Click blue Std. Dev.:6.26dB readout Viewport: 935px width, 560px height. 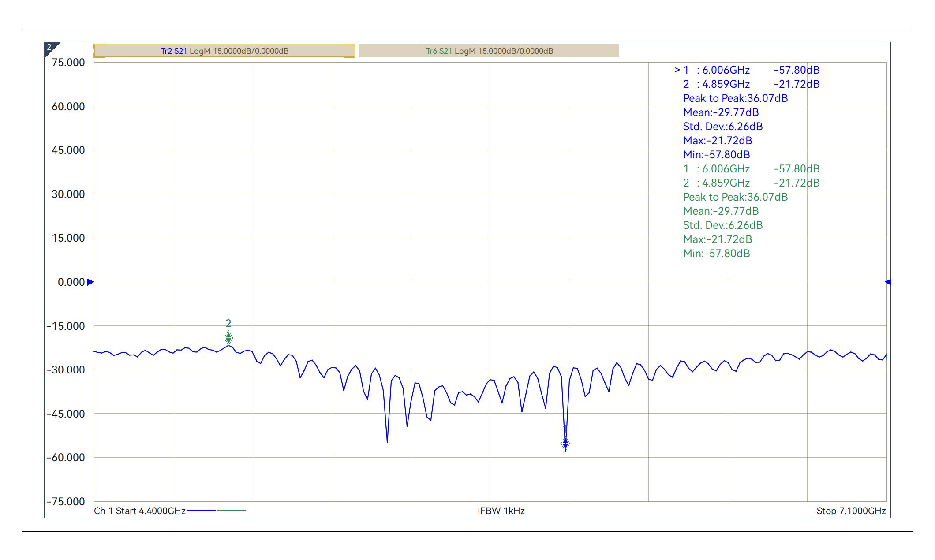[x=722, y=126]
